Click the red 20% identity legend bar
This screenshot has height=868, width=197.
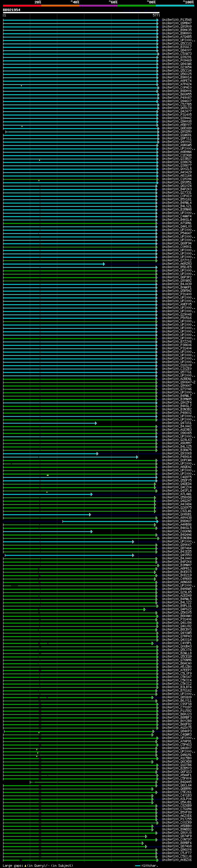click(22, 6)
